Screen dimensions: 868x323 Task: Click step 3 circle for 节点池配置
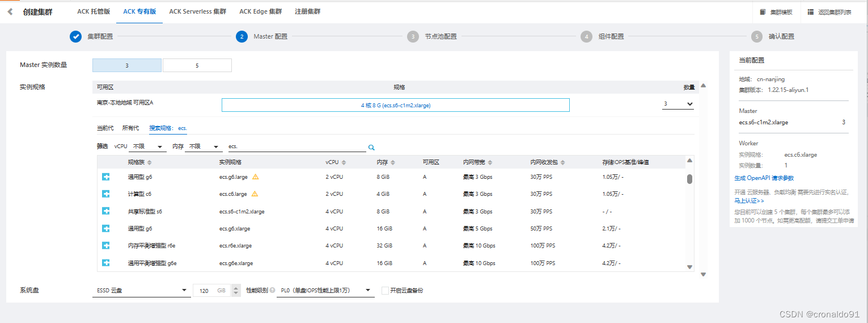click(413, 36)
